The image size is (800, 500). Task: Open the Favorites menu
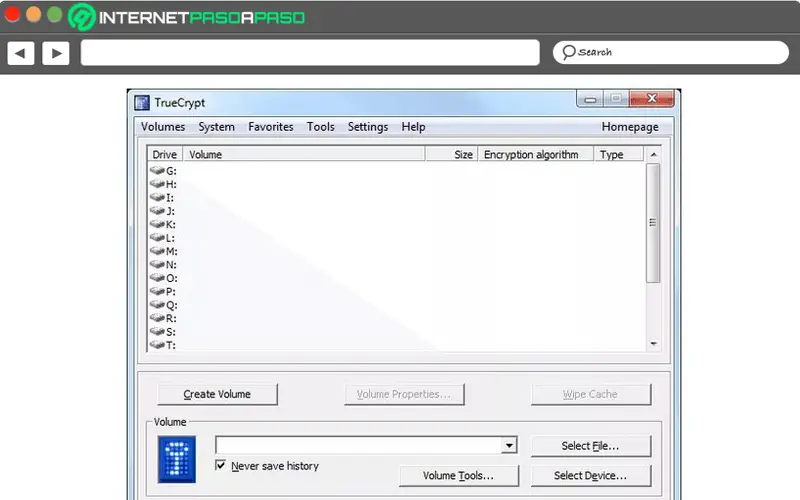click(270, 127)
